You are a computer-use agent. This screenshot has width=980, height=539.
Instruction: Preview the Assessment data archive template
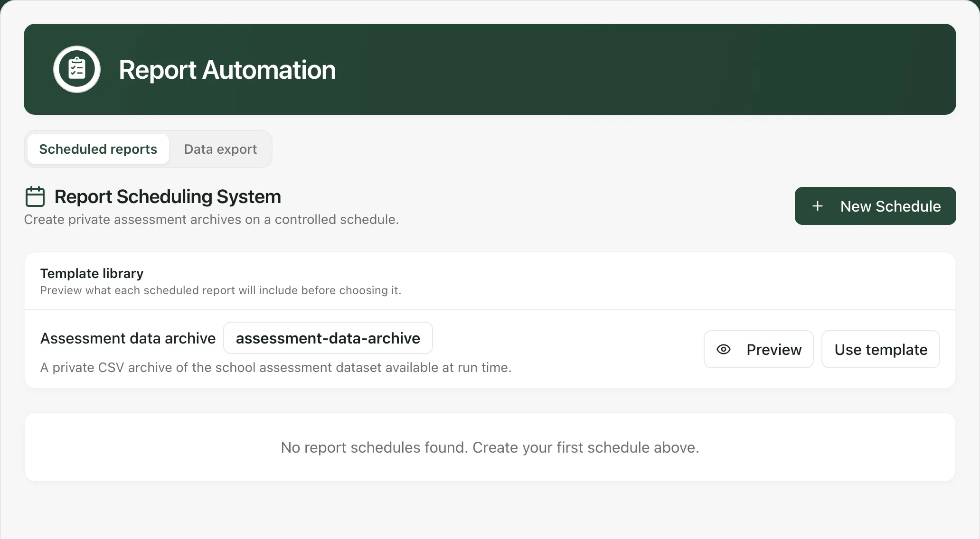pos(758,349)
